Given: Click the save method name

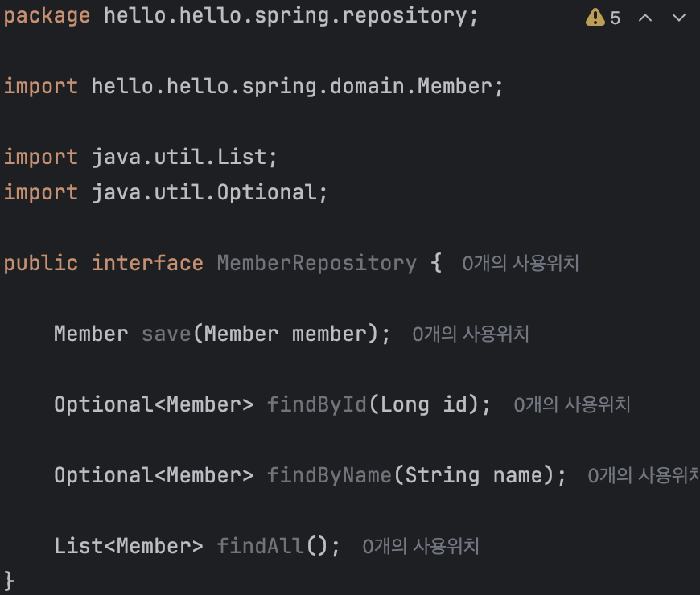Looking at the screenshot, I should 167,334.
